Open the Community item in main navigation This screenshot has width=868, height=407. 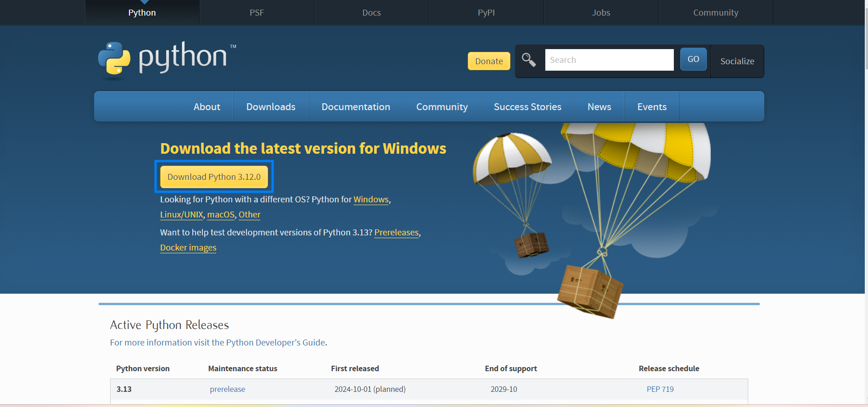click(442, 106)
